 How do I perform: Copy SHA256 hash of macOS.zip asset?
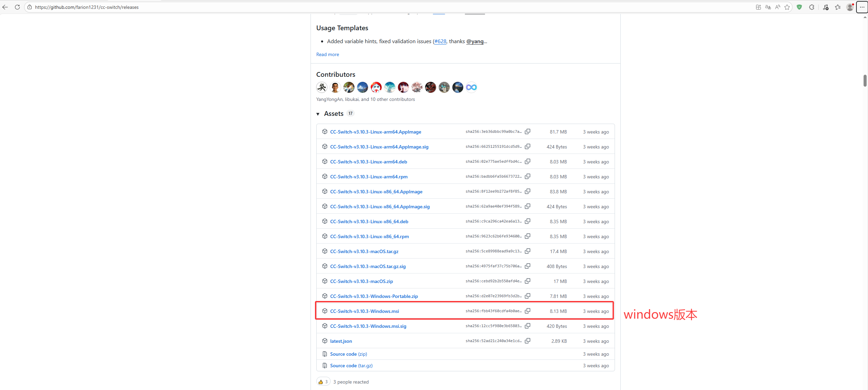coord(528,281)
